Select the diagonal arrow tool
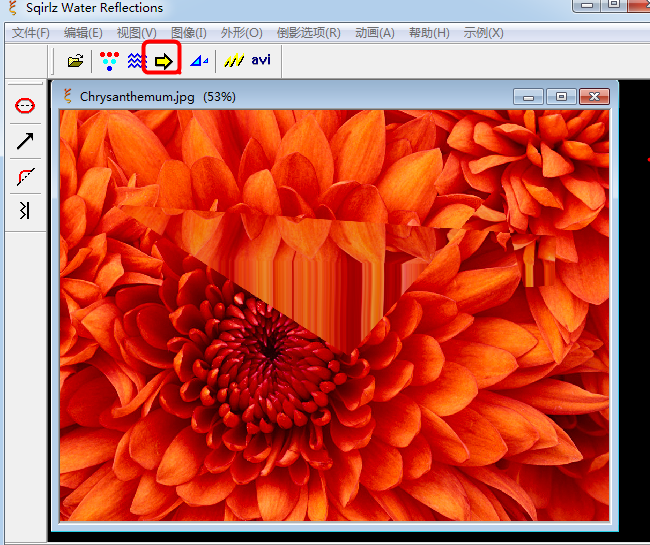Viewport: 650px width, 545px height. click(x=25, y=141)
